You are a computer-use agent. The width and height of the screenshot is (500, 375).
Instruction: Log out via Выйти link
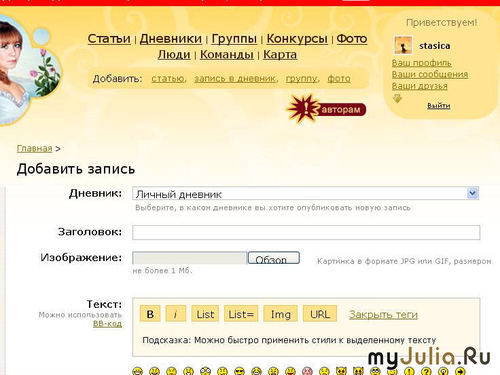pyautogui.click(x=439, y=106)
